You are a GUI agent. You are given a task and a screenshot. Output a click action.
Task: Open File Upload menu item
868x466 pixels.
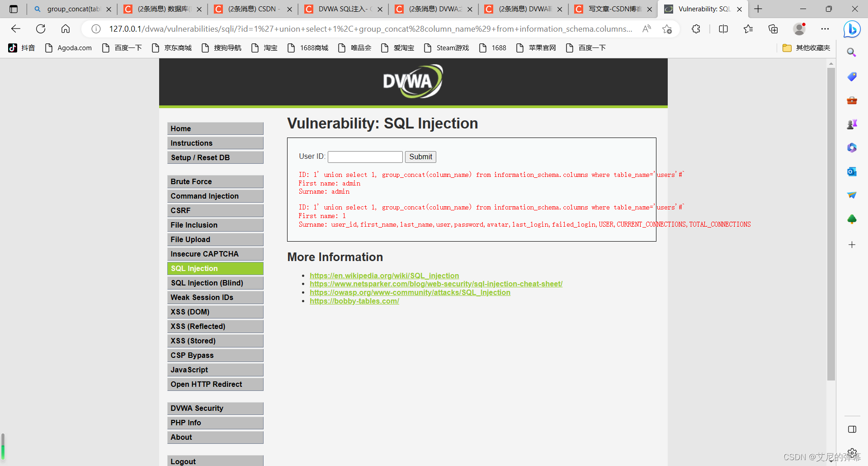tap(215, 239)
